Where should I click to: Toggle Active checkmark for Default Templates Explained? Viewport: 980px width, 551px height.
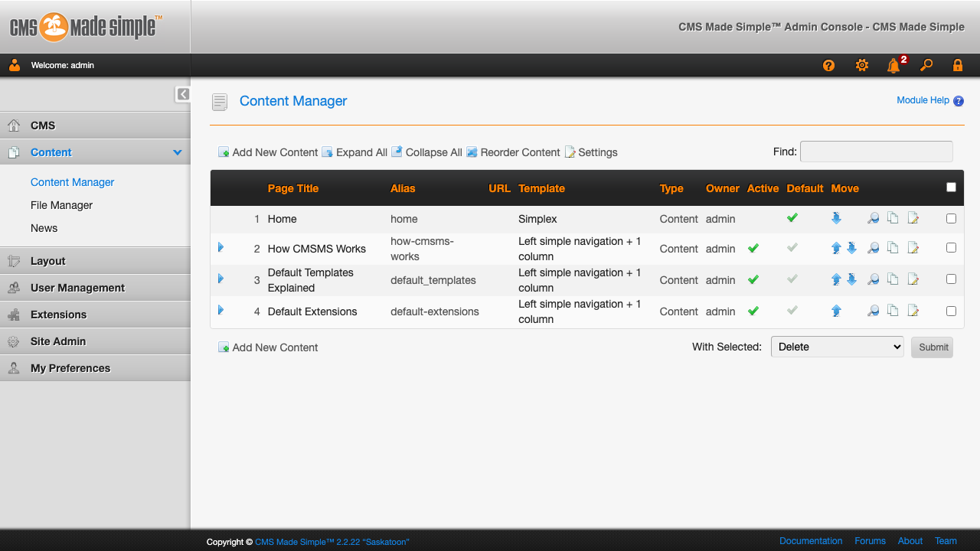pyautogui.click(x=753, y=280)
